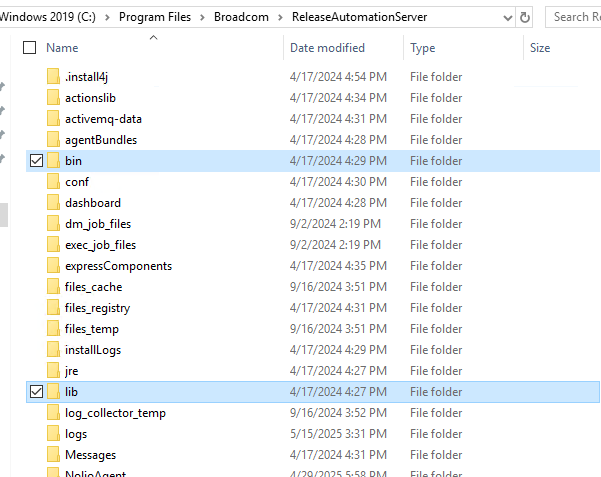Click the jre folder icon

click(53, 371)
